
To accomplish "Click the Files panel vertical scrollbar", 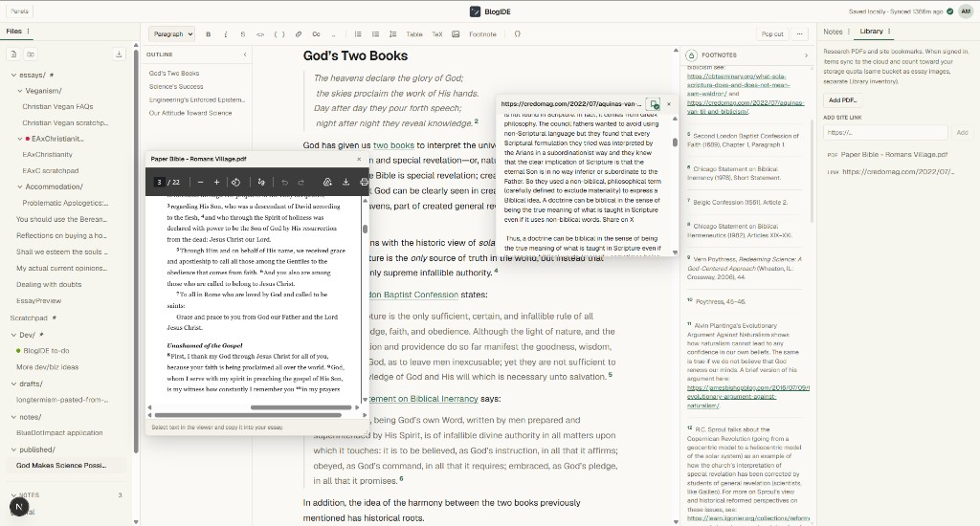I will (136, 250).
